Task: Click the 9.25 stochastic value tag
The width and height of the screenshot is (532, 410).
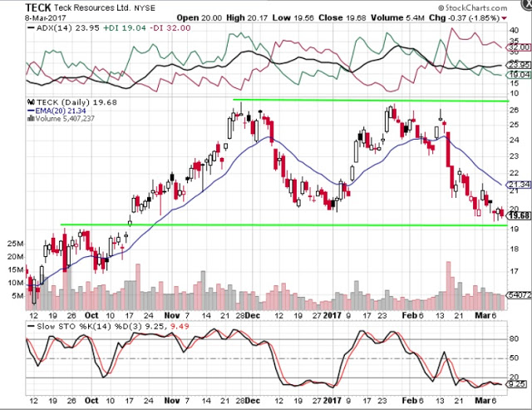Action: (517, 384)
